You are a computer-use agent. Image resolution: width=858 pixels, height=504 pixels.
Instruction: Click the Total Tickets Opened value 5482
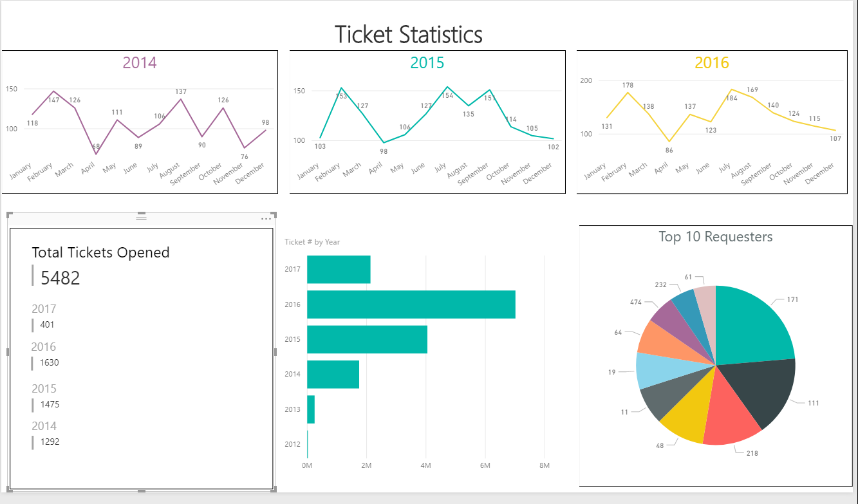[x=61, y=277]
